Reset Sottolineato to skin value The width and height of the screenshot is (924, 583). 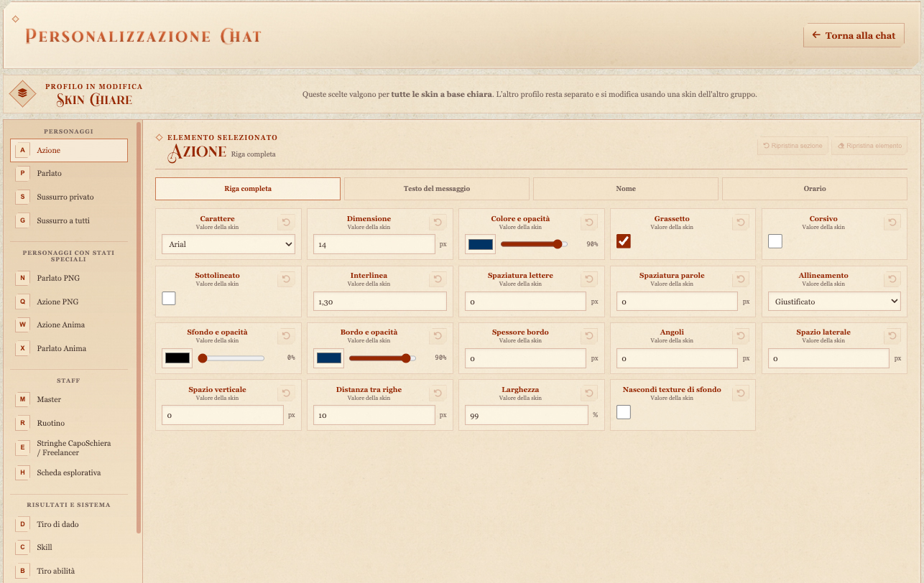286,279
